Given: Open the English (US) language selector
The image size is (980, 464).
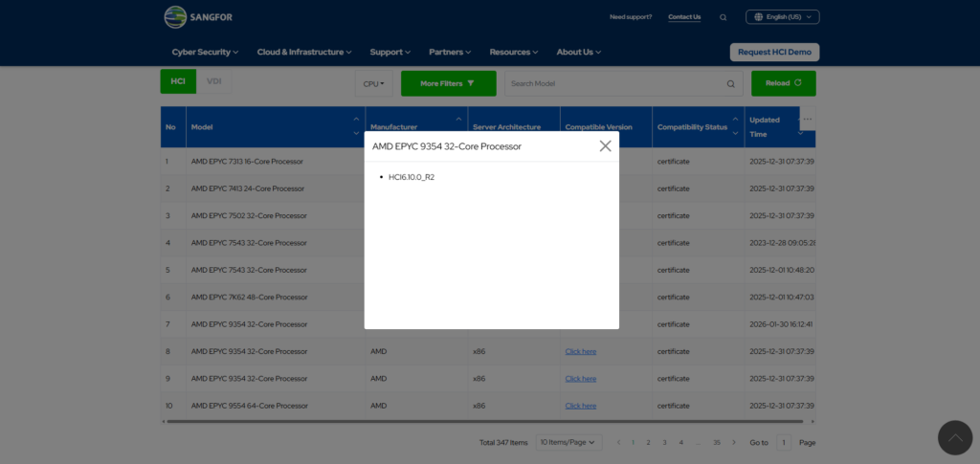Looking at the screenshot, I should pos(783,17).
